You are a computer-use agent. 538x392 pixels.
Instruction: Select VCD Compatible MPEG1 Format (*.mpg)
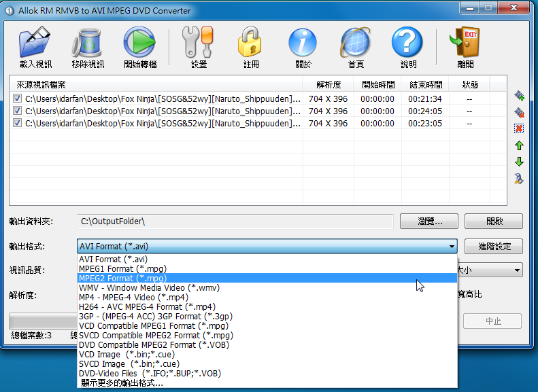(x=267, y=325)
